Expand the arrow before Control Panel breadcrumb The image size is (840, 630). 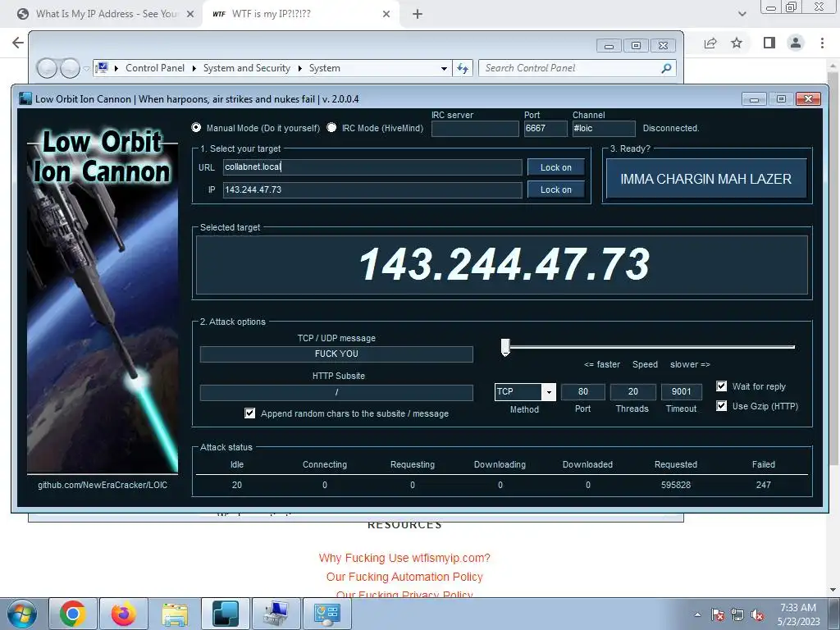click(116, 68)
